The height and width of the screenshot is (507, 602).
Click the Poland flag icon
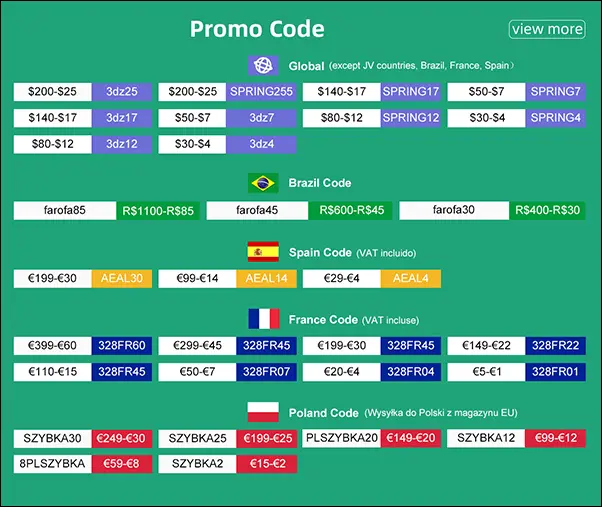[x=262, y=412]
